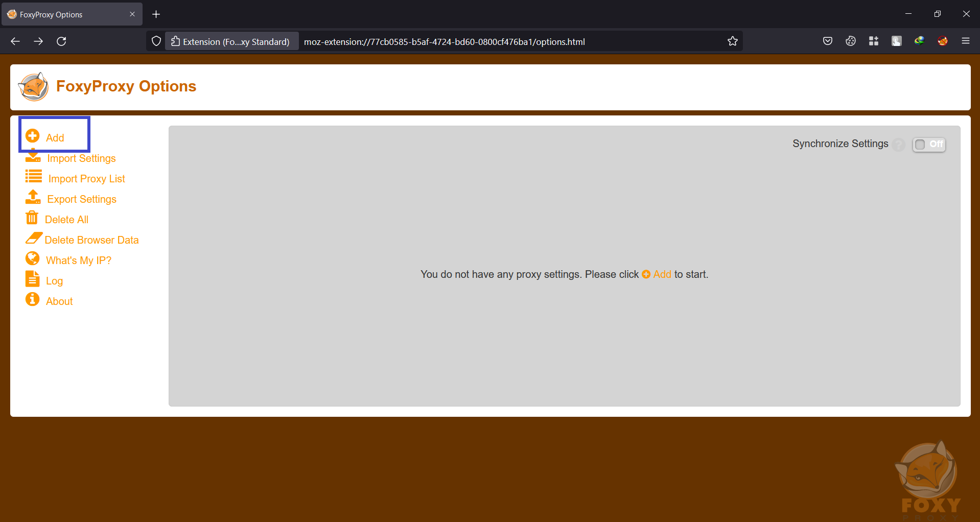Click the Delete All trash icon
The image size is (980, 522).
pos(32,218)
